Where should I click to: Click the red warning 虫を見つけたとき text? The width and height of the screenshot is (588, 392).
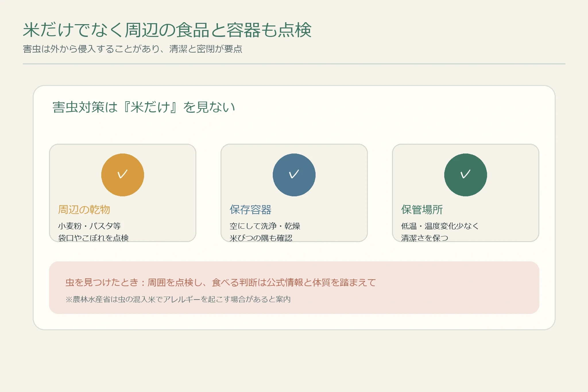pos(220,283)
